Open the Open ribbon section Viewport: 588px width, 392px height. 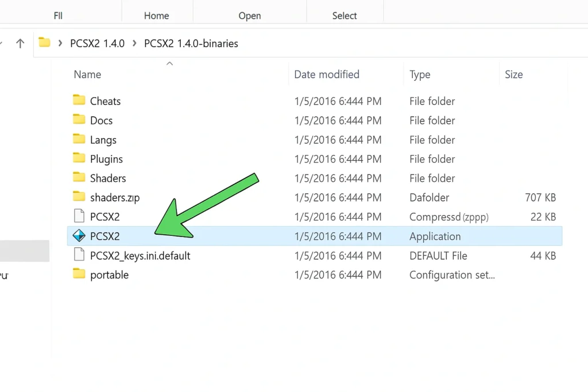point(250,15)
